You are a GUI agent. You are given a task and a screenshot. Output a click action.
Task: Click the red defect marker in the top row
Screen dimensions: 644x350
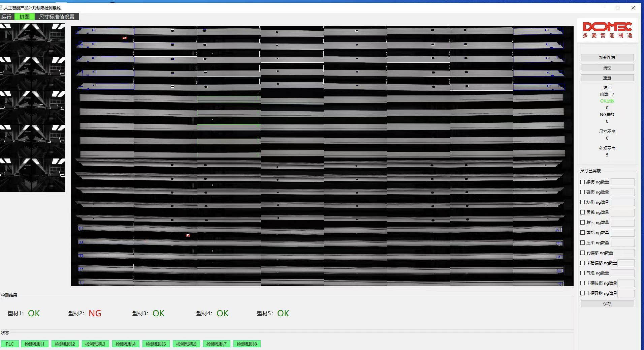tap(125, 38)
